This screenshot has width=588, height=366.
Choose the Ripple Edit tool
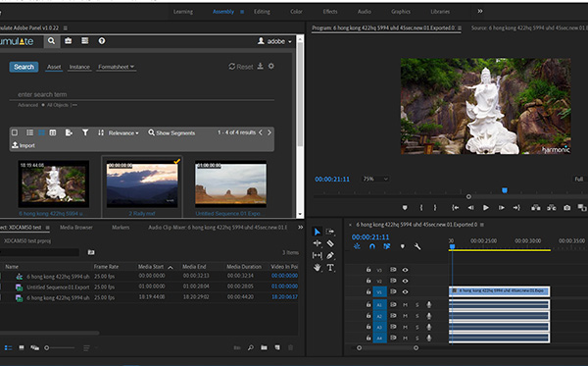[317, 243]
